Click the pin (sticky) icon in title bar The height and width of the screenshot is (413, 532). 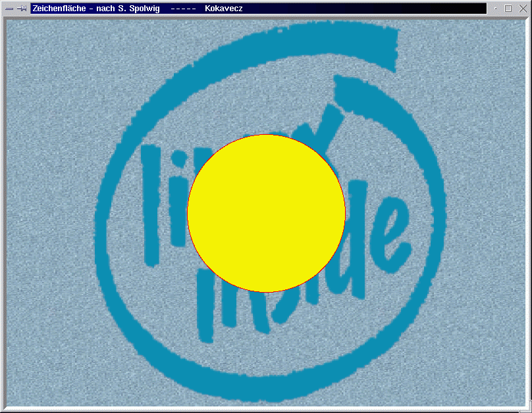pos(22,9)
